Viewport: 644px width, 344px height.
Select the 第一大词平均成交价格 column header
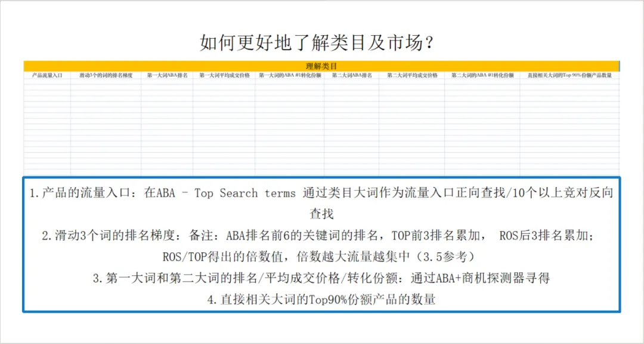224,76
